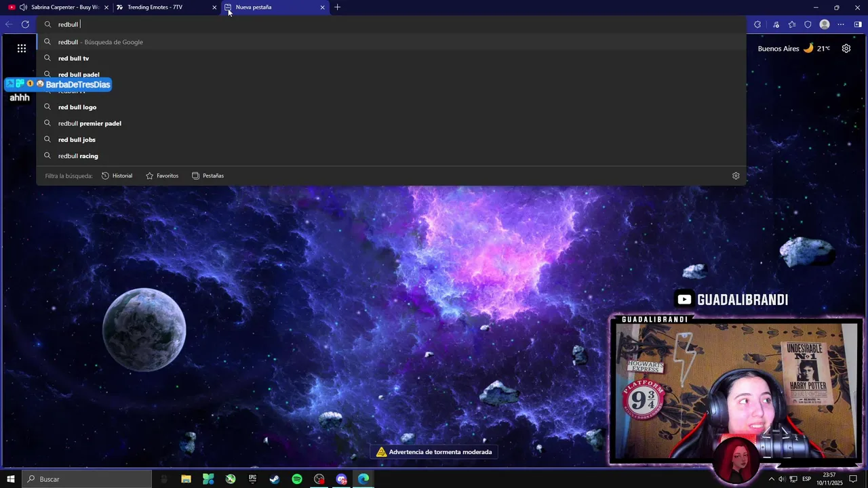
Task: Open search suggestion settings gear
Action: tap(736, 176)
